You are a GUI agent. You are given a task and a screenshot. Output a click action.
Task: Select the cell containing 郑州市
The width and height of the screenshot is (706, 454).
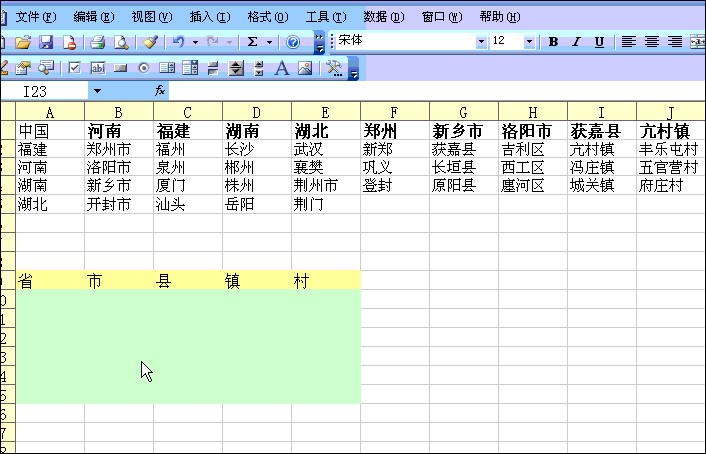[119, 149]
